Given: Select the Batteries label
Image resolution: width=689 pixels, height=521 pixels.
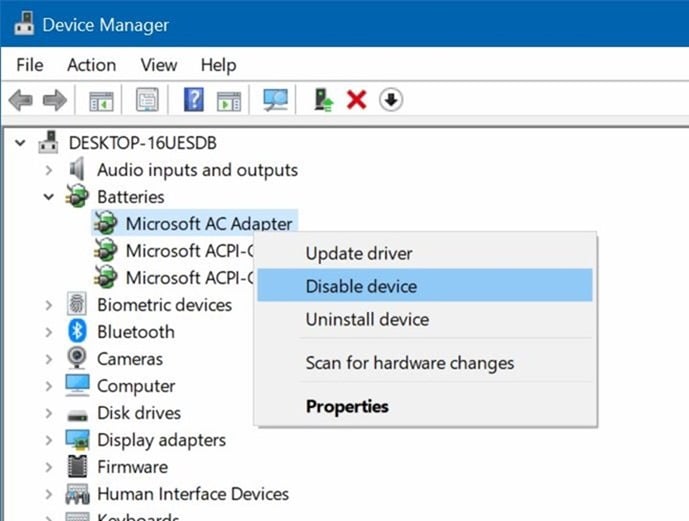Looking at the screenshot, I should (x=131, y=197).
